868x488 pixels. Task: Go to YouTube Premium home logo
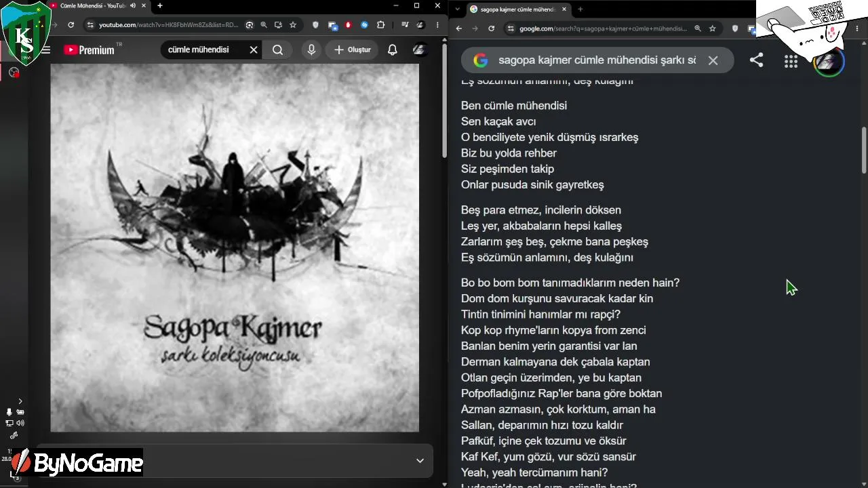[x=89, y=49]
